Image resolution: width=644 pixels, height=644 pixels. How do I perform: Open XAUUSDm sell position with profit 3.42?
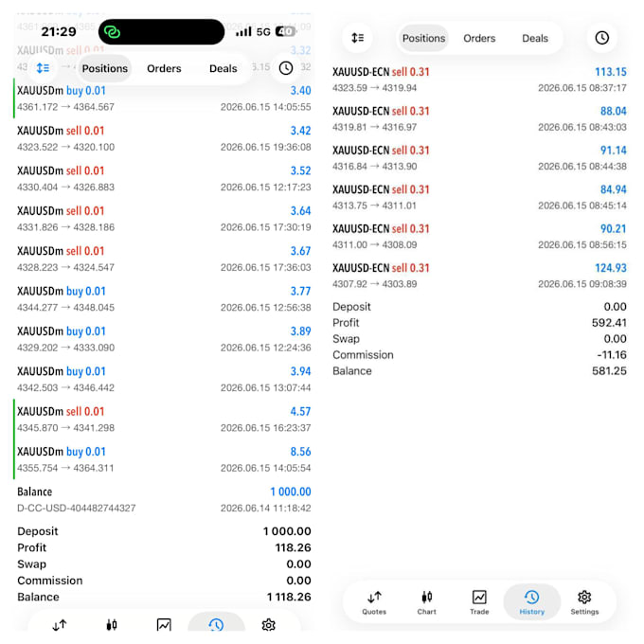164,138
